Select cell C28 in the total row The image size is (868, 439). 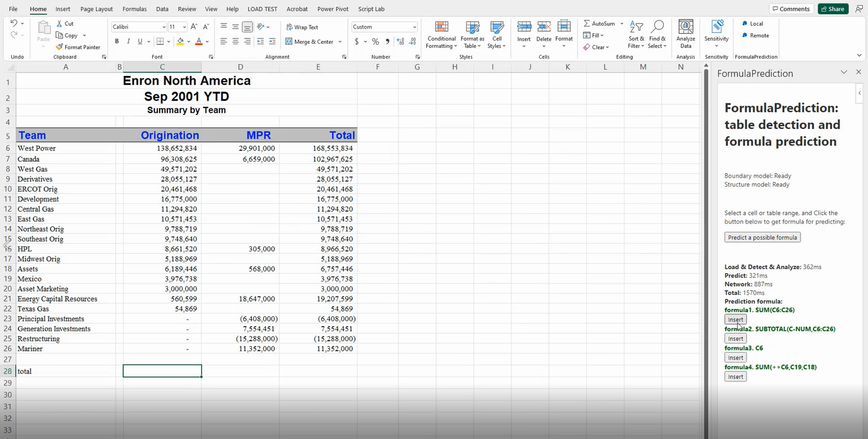[x=162, y=371]
